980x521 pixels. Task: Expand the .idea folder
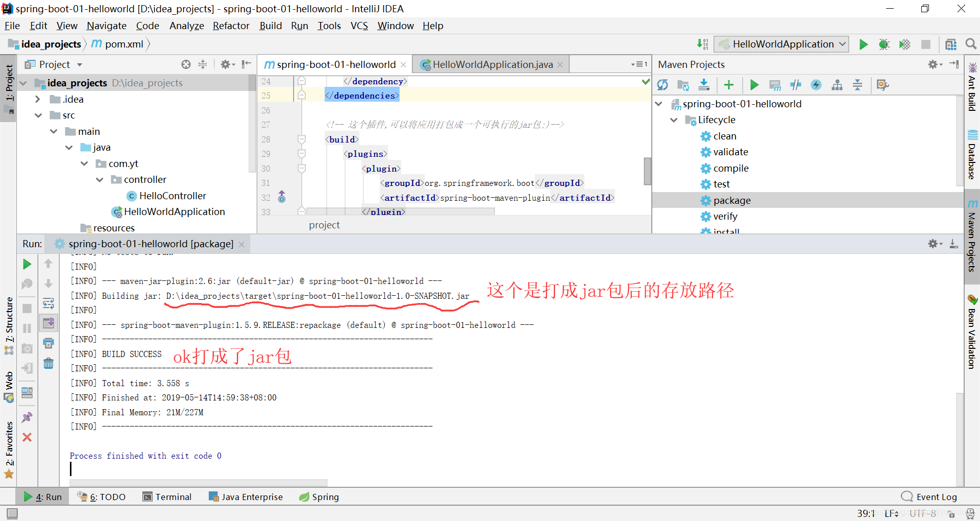click(x=38, y=99)
